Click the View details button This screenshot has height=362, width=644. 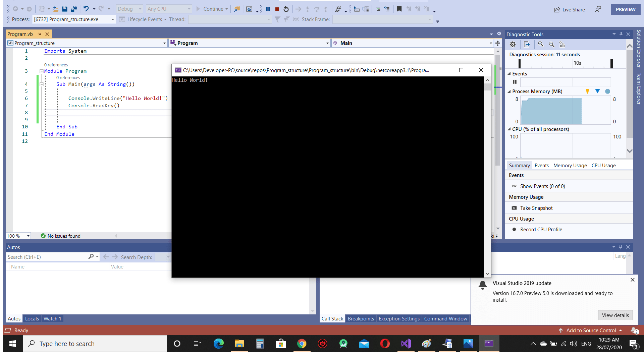[615, 315]
